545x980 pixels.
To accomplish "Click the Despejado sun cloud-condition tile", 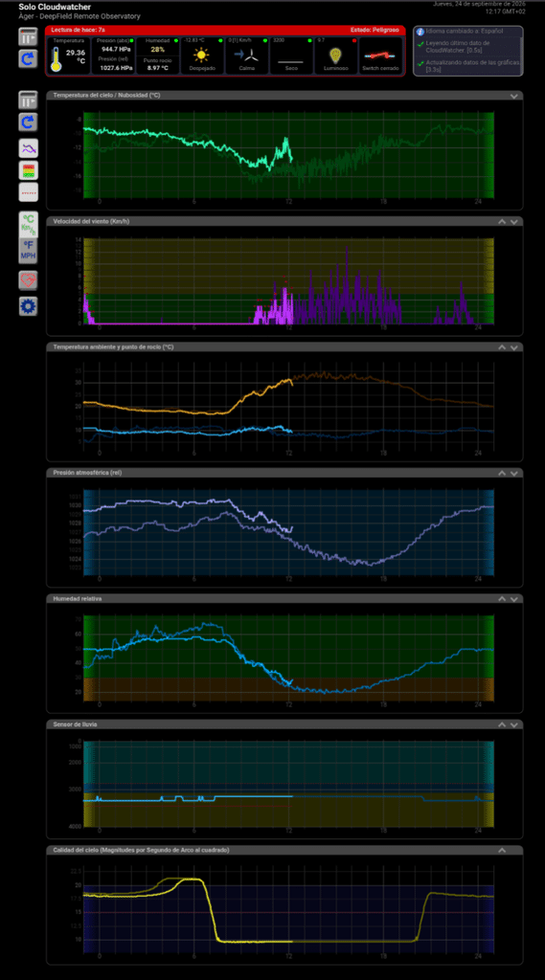I will [x=201, y=56].
